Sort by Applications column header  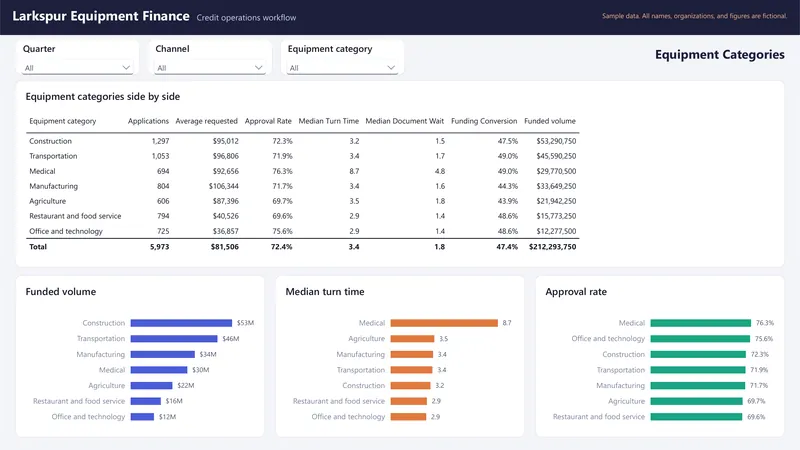(x=148, y=121)
